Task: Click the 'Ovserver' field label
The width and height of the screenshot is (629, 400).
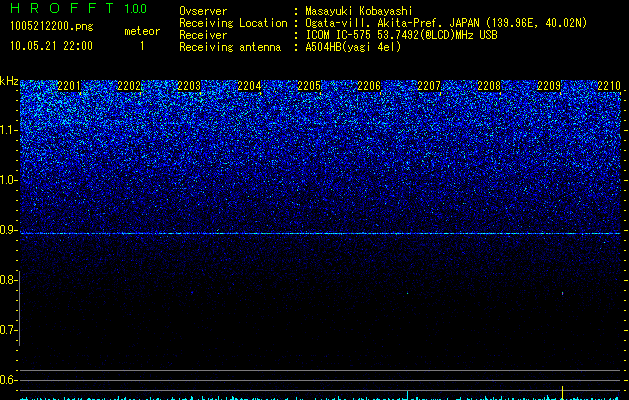Action: pos(203,11)
